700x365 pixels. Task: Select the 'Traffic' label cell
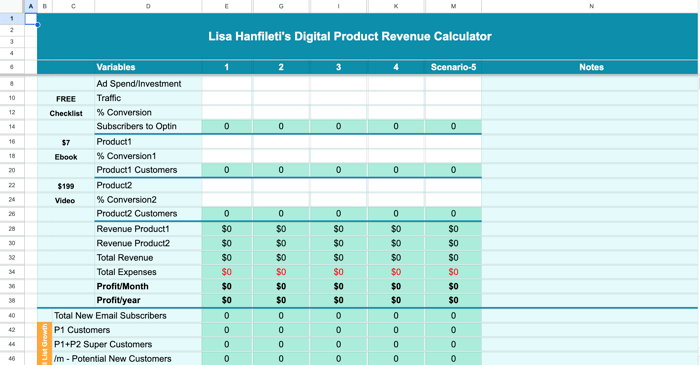tap(148, 98)
